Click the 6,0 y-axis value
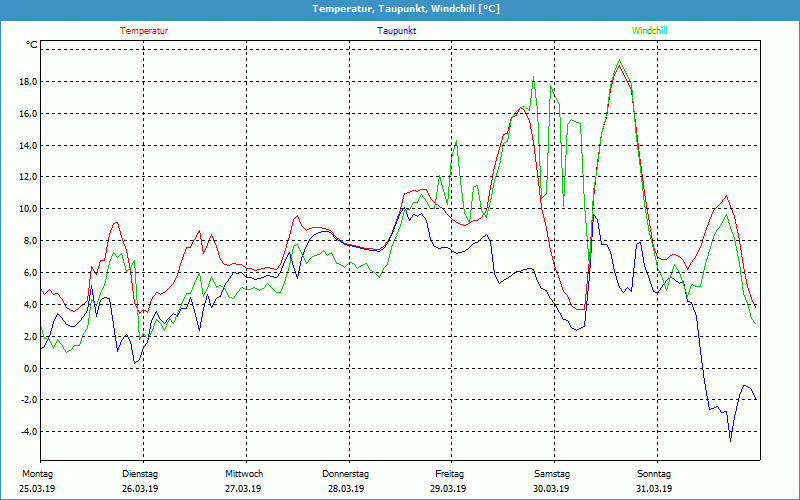 click(31, 272)
